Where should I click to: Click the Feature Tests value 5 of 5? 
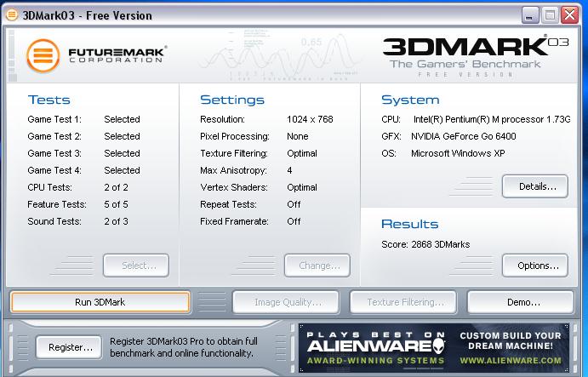(117, 204)
